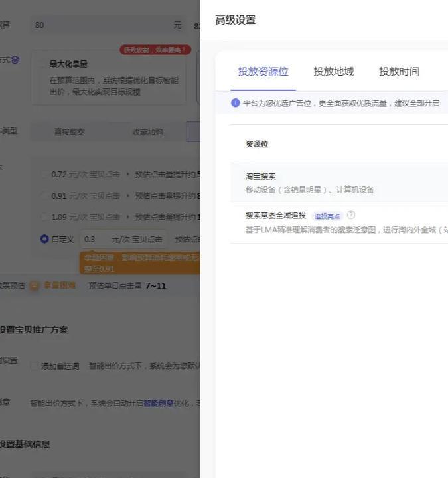
Task: Select the 自定义 bid radio button
Action: pos(44,239)
